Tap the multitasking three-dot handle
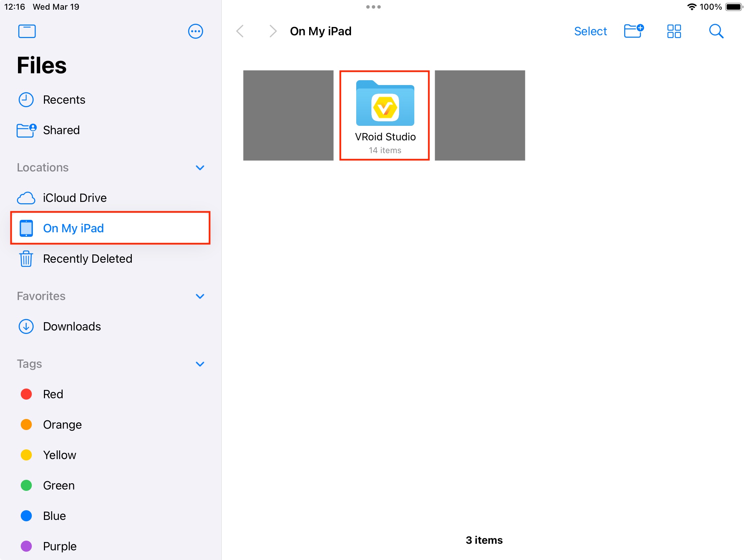 (373, 7)
